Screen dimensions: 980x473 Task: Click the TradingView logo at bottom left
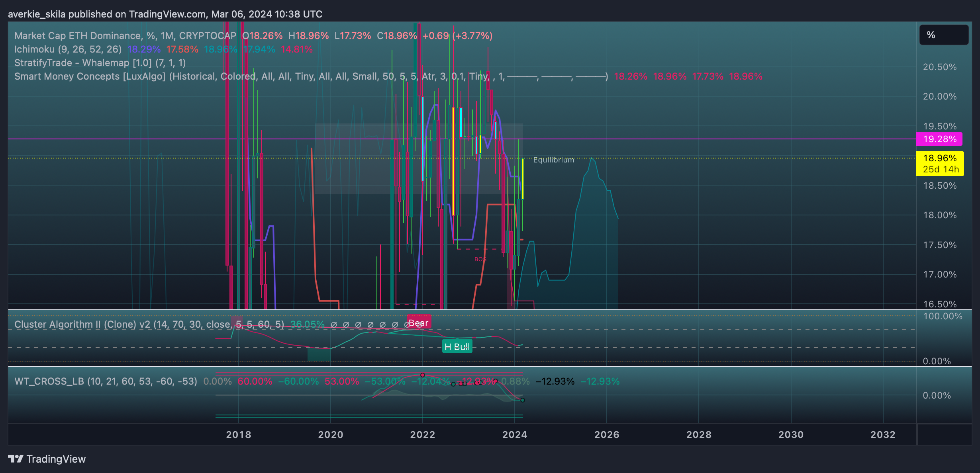(x=47, y=459)
